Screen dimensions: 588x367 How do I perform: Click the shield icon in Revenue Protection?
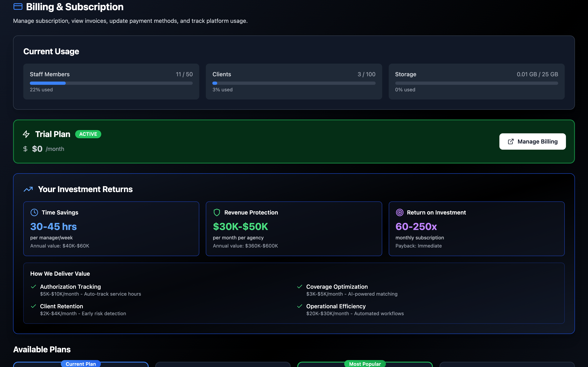(x=217, y=212)
